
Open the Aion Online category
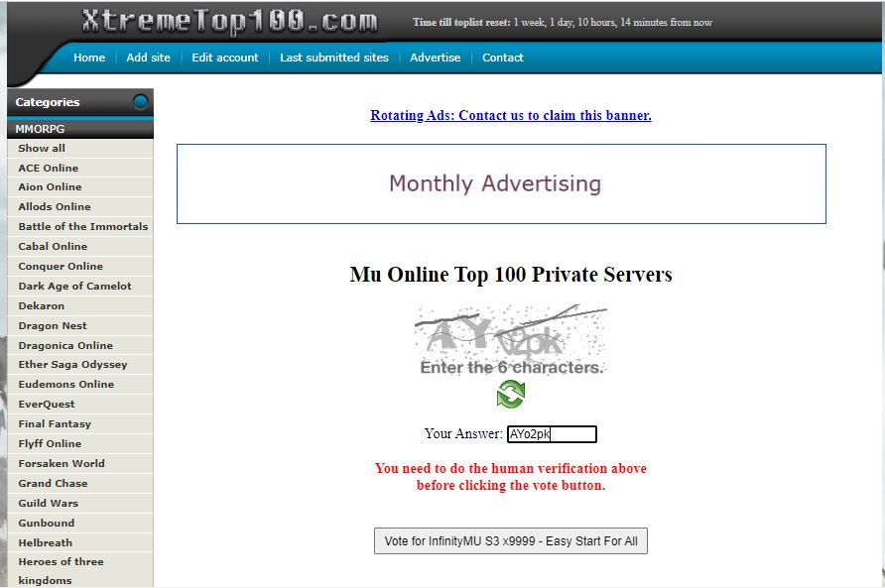point(80,186)
